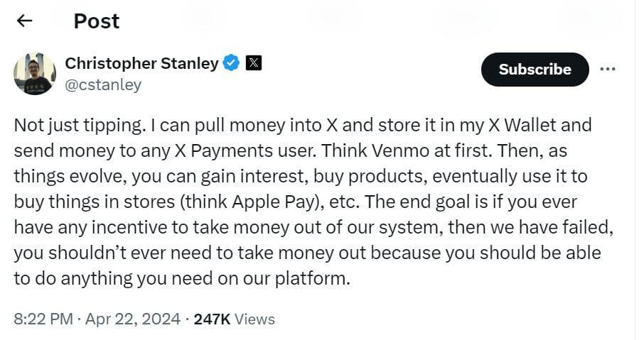Click the black X affiliation badge
Viewport: 644px width, 340px height.
pos(253,63)
